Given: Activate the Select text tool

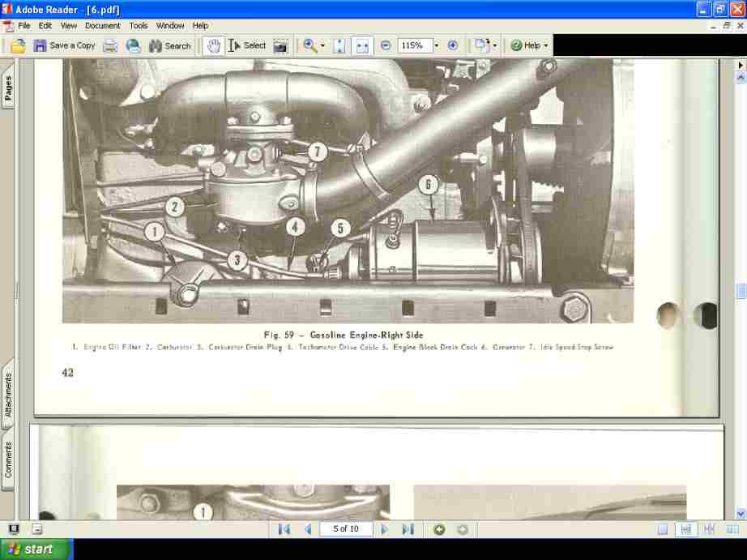Looking at the screenshot, I should tap(248, 45).
